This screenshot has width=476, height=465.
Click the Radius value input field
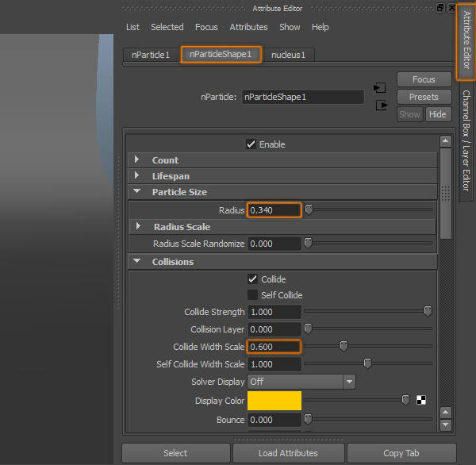tap(274, 210)
